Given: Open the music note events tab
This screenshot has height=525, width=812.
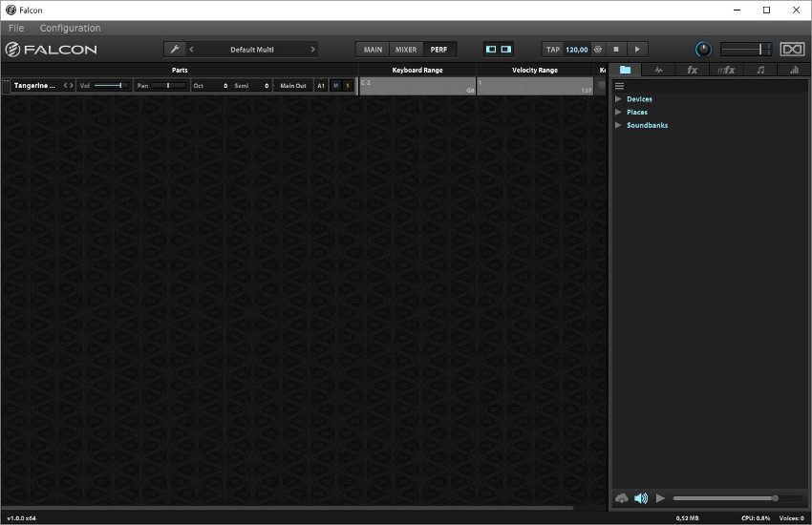Looking at the screenshot, I should click(x=760, y=70).
